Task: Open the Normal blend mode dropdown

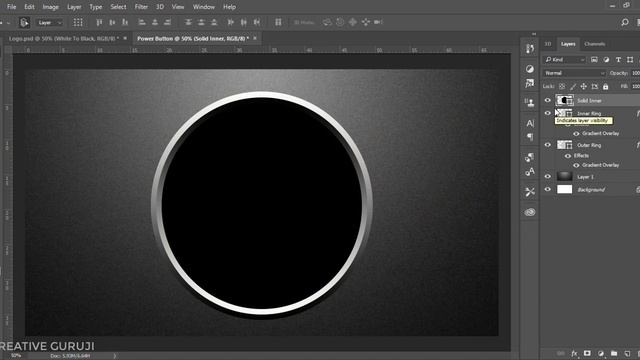Action: (x=574, y=73)
